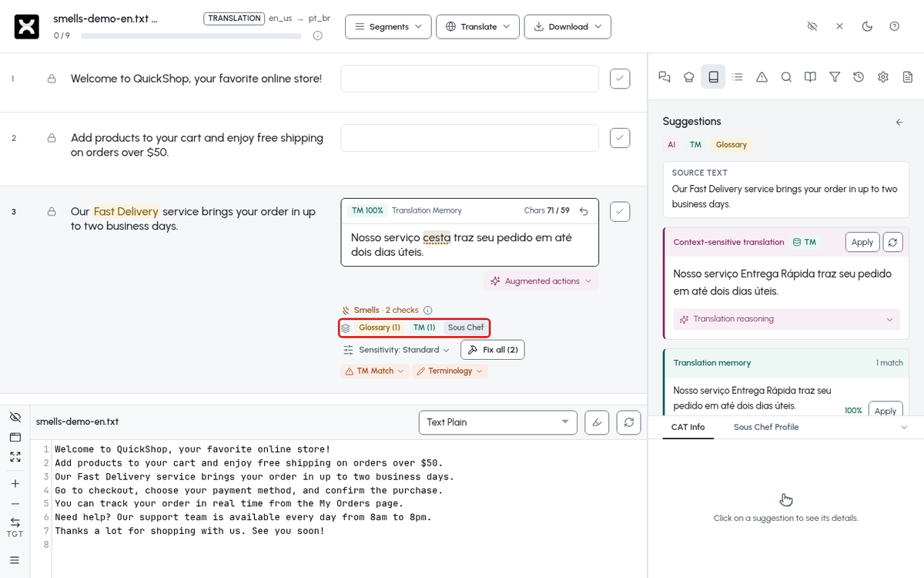Open the filter funnel panel
924x578 pixels.
835,77
